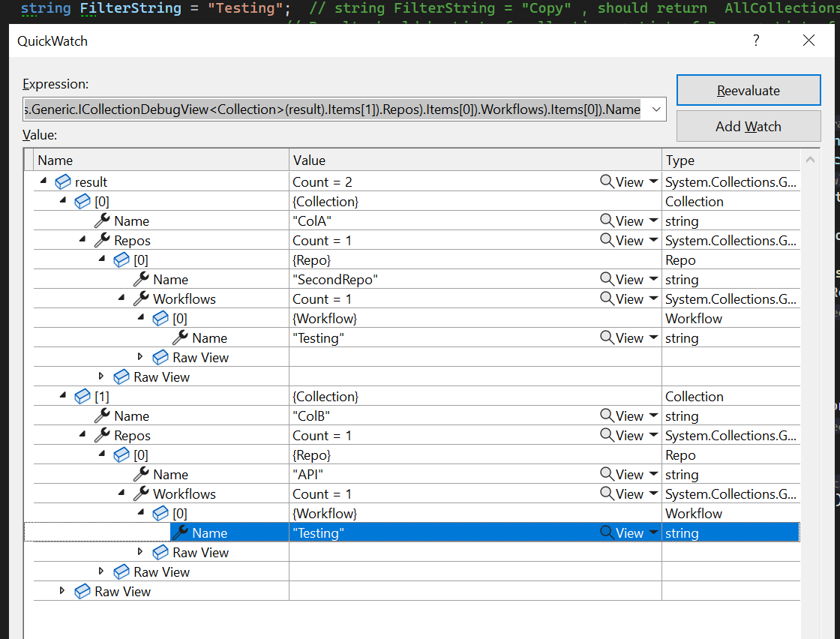The width and height of the screenshot is (840, 639).
Task: Click the result object cube icon
Action: pyautogui.click(x=63, y=182)
